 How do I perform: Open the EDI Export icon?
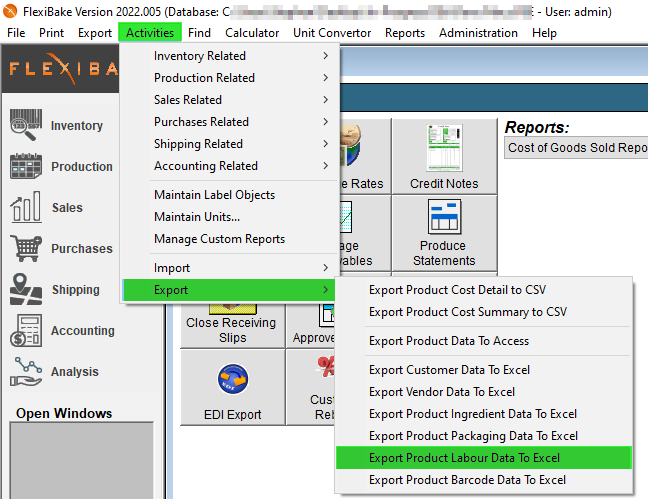[233, 379]
